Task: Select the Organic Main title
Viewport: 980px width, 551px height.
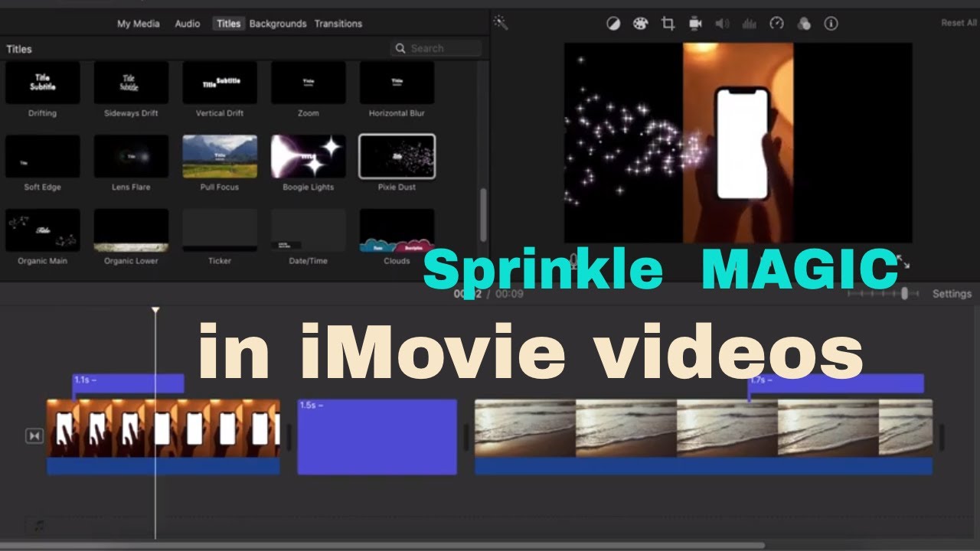Action: [43, 230]
